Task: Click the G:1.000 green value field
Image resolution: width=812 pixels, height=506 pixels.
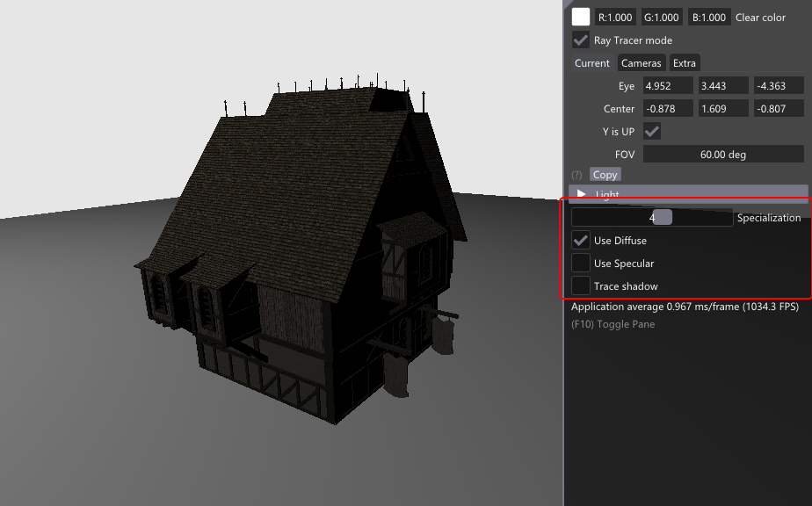Action: [x=661, y=18]
